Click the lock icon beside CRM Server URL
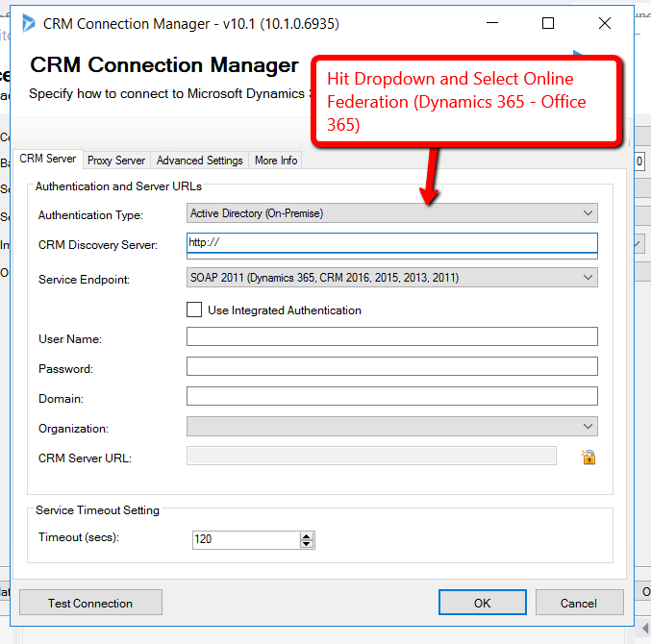The image size is (651, 644). click(588, 458)
